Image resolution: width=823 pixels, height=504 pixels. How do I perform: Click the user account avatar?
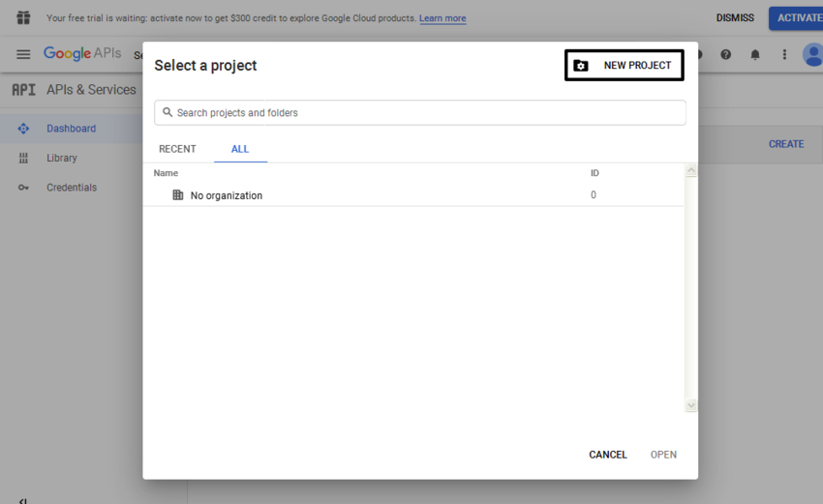click(813, 55)
